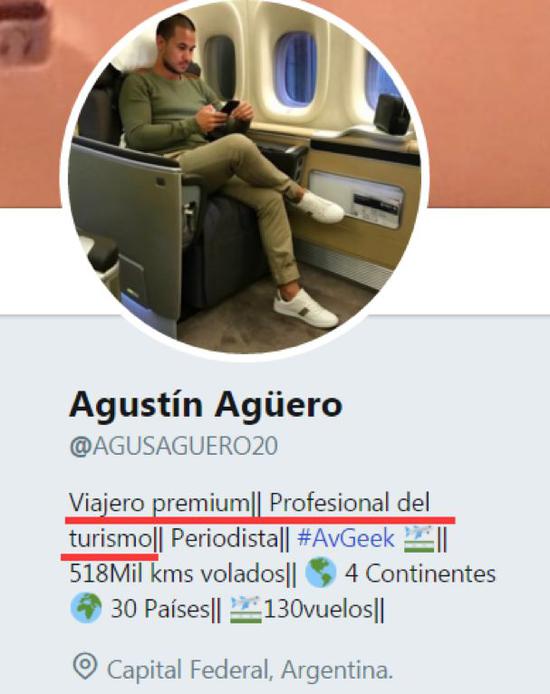
Task: Click the airplane emoji after #AvGeek
Action: tap(419, 539)
